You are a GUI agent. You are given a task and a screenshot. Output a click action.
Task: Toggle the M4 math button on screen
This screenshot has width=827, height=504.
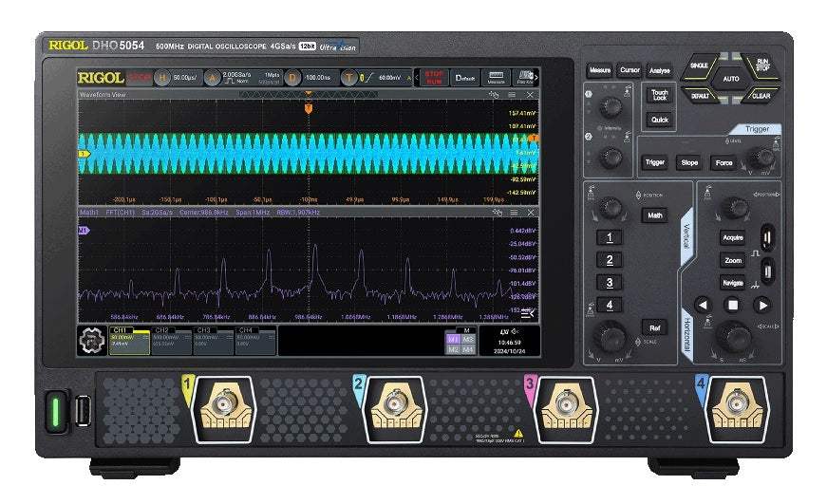click(x=468, y=349)
